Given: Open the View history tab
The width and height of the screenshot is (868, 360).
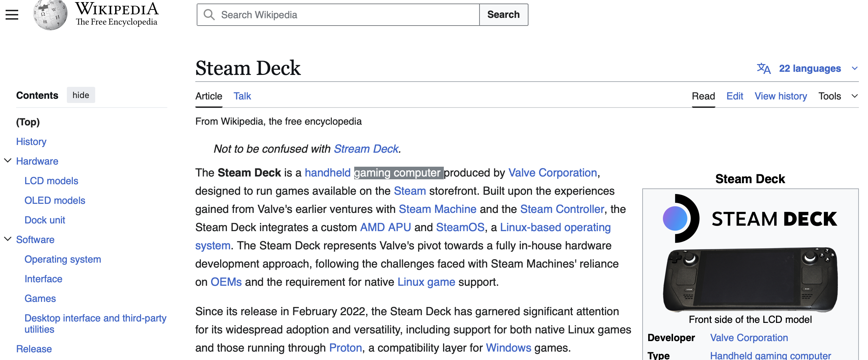Looking at the screenshot, I should (x=781, y=96).
